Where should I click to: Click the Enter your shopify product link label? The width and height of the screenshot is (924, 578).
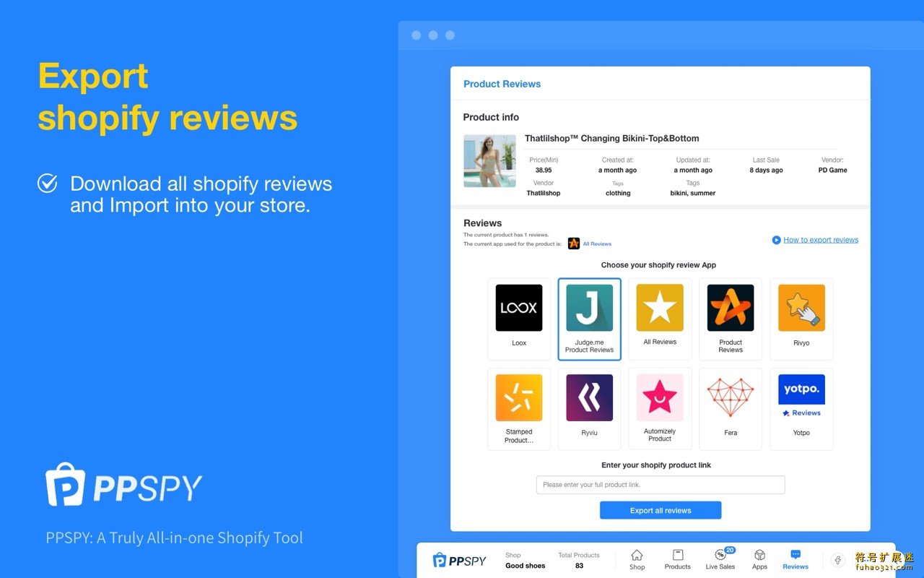[x=656, y=465]
